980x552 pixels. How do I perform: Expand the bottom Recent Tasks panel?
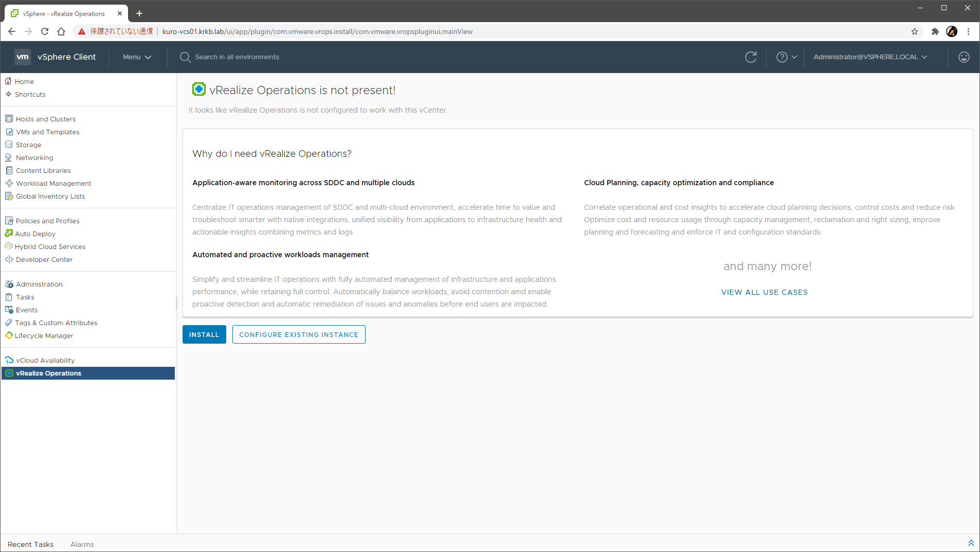tap(971, 543)
